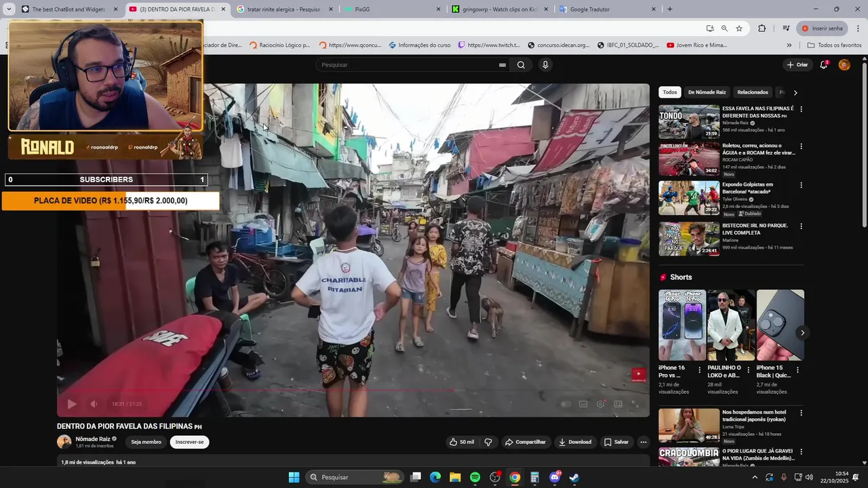Save the video with the Salvar button
This screenshot has height=488, width=868.
coord(616,442)
